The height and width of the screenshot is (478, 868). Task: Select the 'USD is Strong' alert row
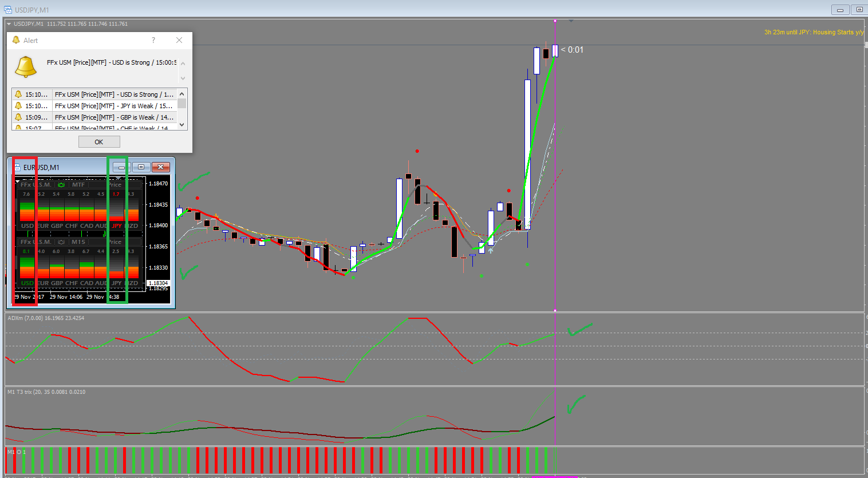[x=94, y=94]
